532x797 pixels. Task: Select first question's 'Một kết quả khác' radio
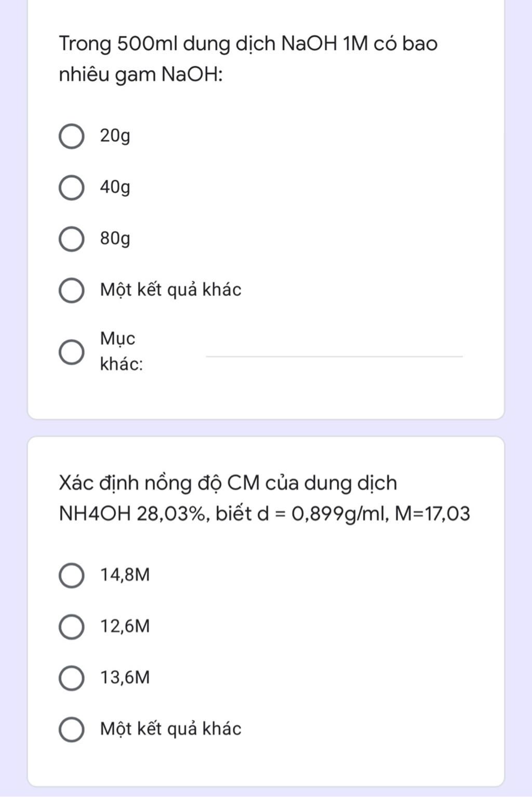pyautogui.click(x=72, y=290)
